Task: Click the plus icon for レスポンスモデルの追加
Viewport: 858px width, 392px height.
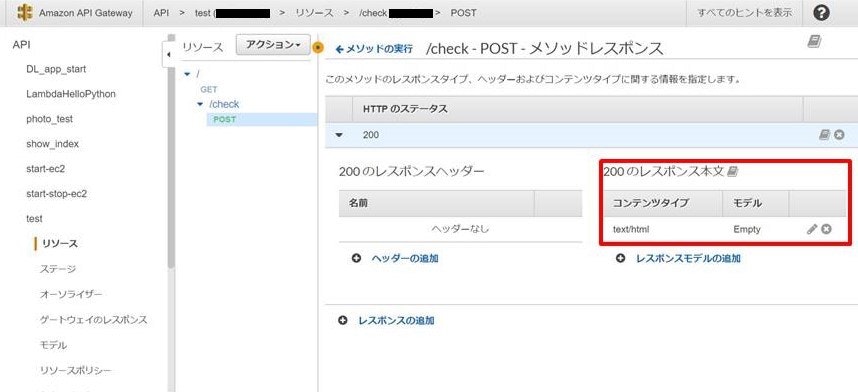Action: (620, 258)
